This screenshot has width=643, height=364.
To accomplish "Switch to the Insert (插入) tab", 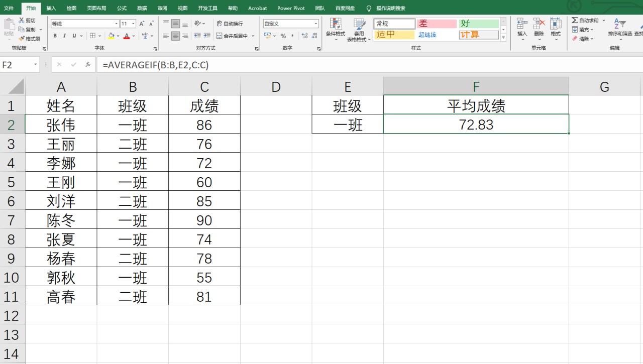I will [x=51, y=8].
